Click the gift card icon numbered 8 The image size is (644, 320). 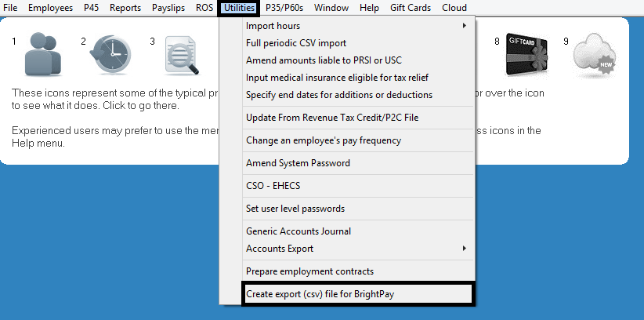(x=526, y=55)
